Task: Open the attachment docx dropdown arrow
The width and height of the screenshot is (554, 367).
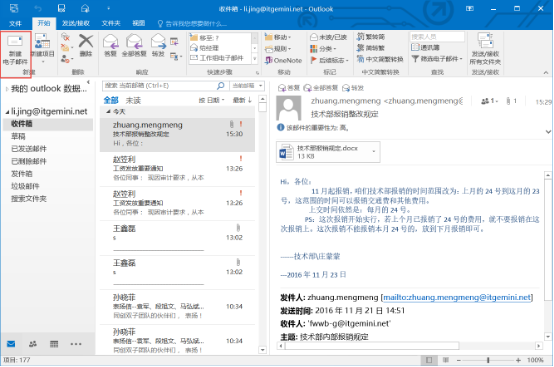Action: click(374, 152)
